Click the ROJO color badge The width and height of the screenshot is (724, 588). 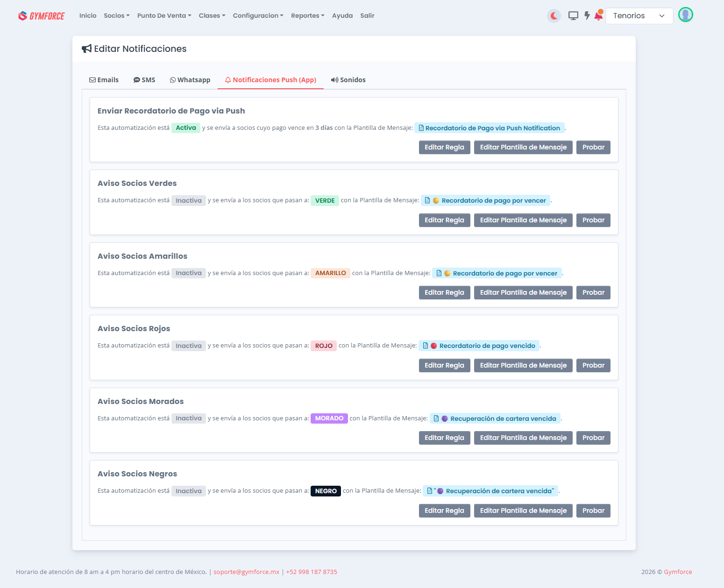[x=324, y=346]
